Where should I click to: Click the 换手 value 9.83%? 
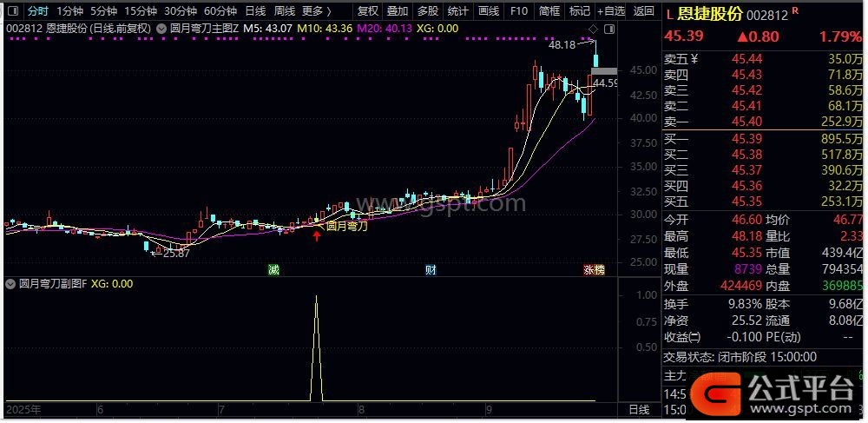point(744,304)
